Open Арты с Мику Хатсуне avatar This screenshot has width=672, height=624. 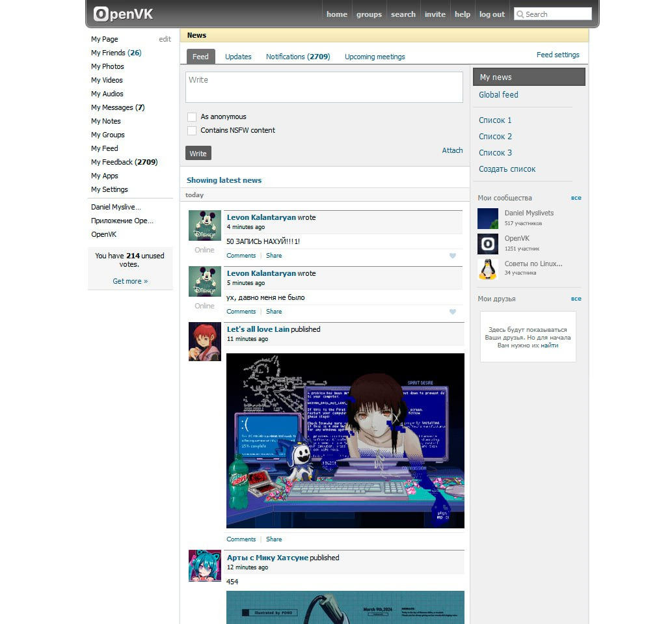205,565
